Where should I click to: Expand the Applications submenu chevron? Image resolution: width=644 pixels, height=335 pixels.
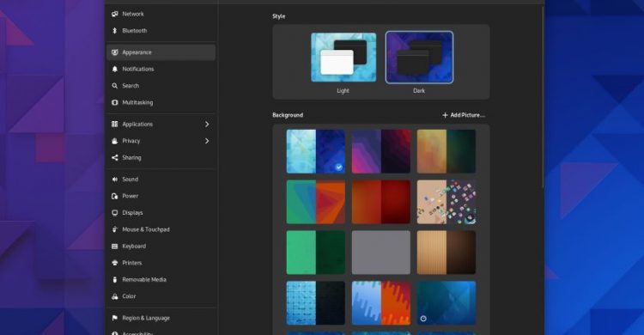207,125
